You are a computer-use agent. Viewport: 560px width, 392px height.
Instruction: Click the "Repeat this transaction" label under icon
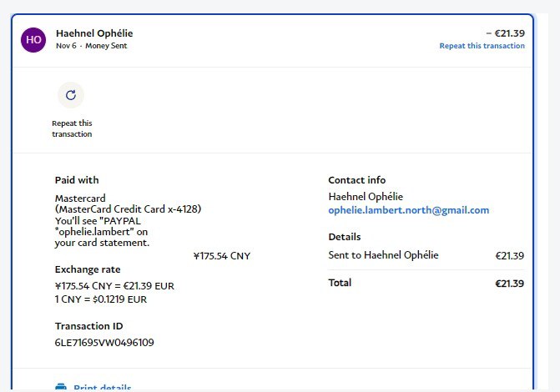click(72, 128)
